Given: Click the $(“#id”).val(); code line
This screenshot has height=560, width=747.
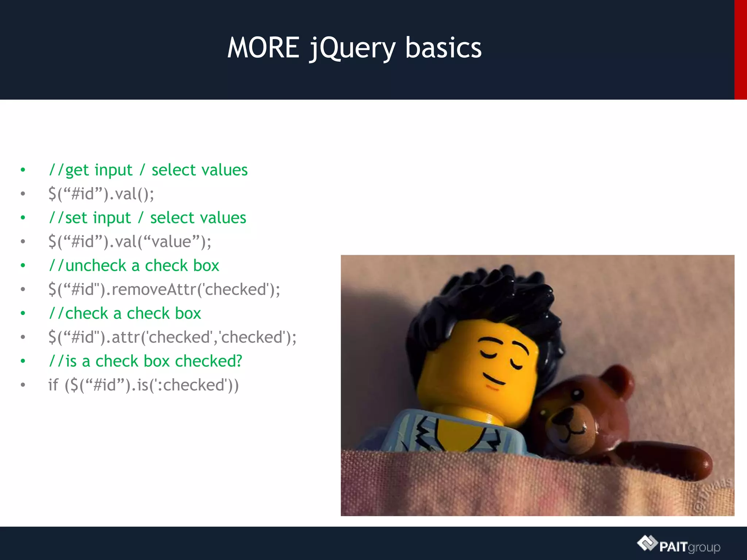Looking at the screenshot, I should coord(101,194).
